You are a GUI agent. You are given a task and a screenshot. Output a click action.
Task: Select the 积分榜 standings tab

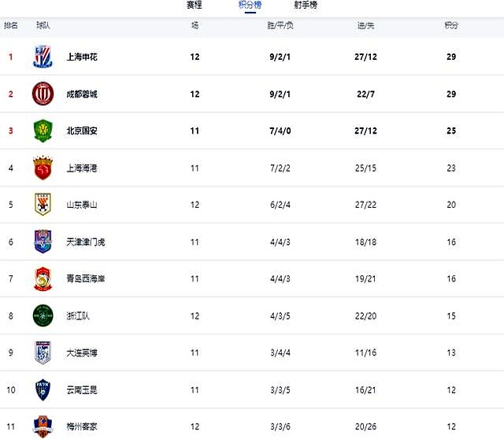pos(249,6)
